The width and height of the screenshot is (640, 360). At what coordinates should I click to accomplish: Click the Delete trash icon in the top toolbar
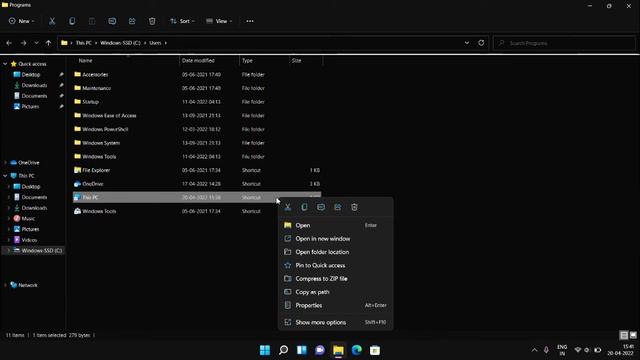[152, 21]
